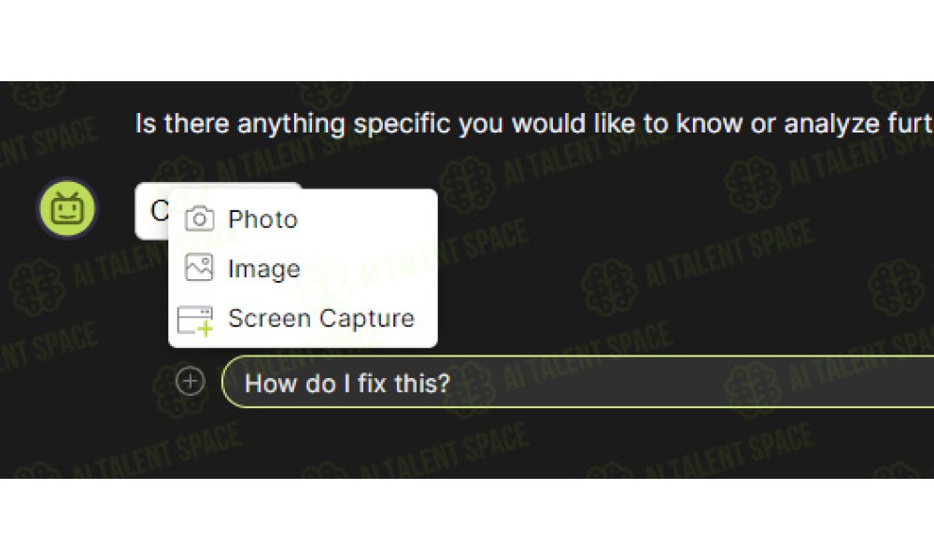Click the brain watermark logo right of Photo
Image resolution: width=934 pixels, height=560 pixels.
pos(466,185)
